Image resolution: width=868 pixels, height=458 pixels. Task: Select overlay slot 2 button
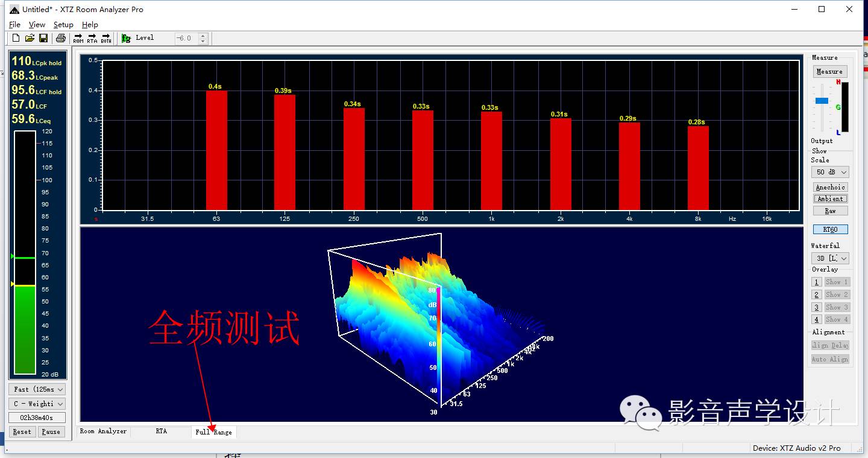click(817, 294)
